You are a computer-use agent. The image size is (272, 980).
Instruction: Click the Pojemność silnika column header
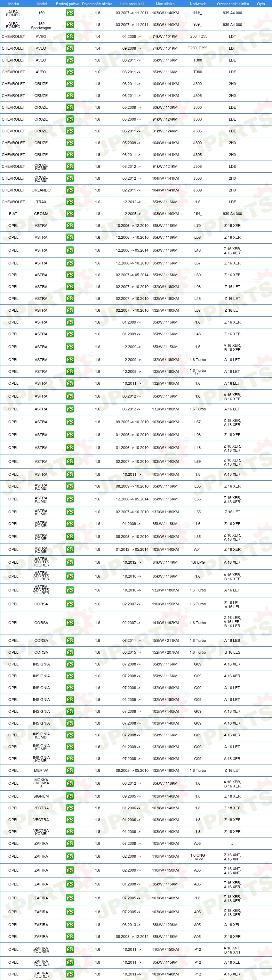[x=97, y=4]
